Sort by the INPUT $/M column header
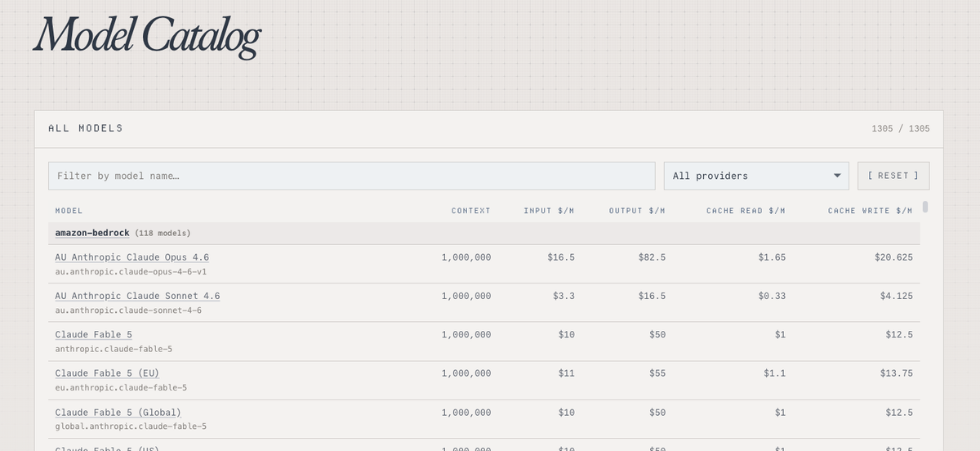The height and width of the screenshot is (451, 980). pos(549,211)
